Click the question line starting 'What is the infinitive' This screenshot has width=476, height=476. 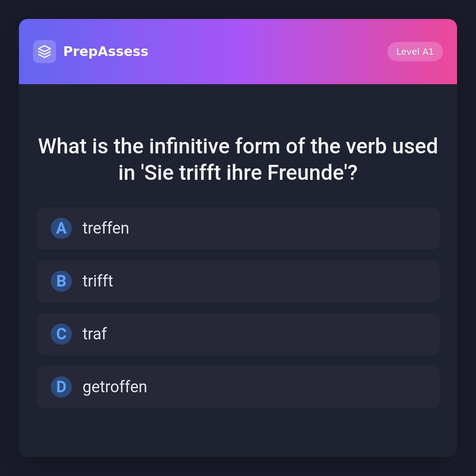[238, 146]
